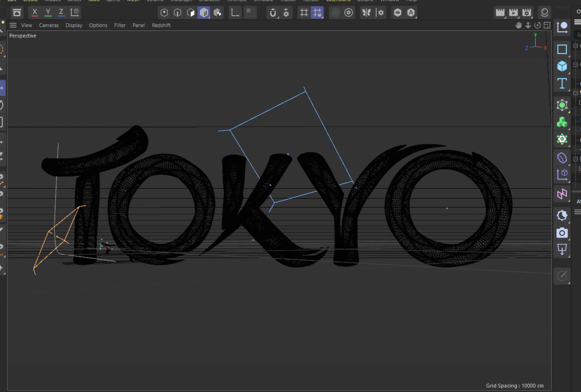Click the pink field icon in right palette
The image size is (581, 392).
[x=562, y=194]
